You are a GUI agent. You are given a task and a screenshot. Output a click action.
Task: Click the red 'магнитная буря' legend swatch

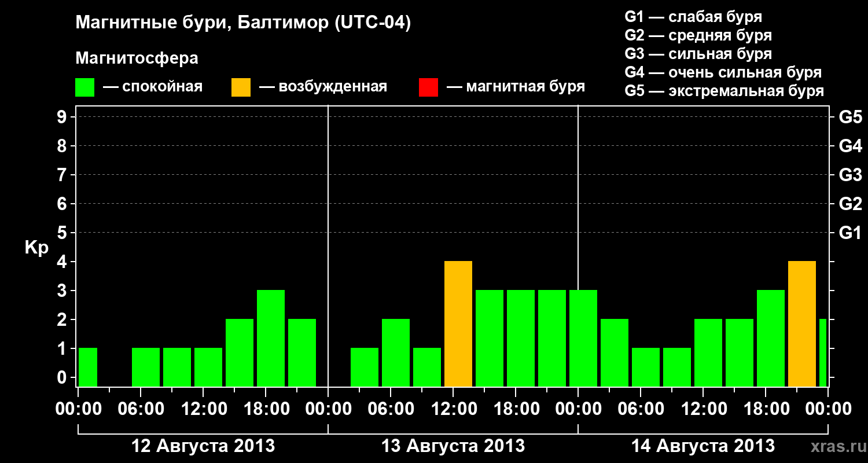(428, 87)
